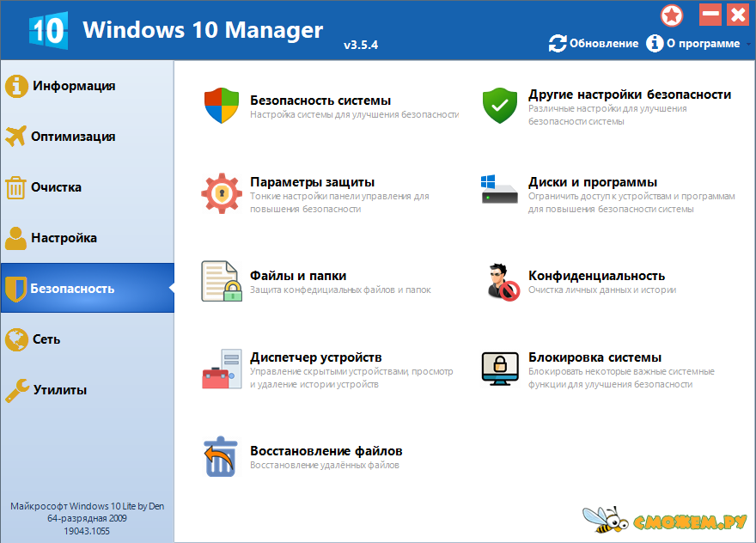The width and height of the screenshot is (756, 543).
Task: Click the Сеть globe icon
Action: click(x=16, y=339)
